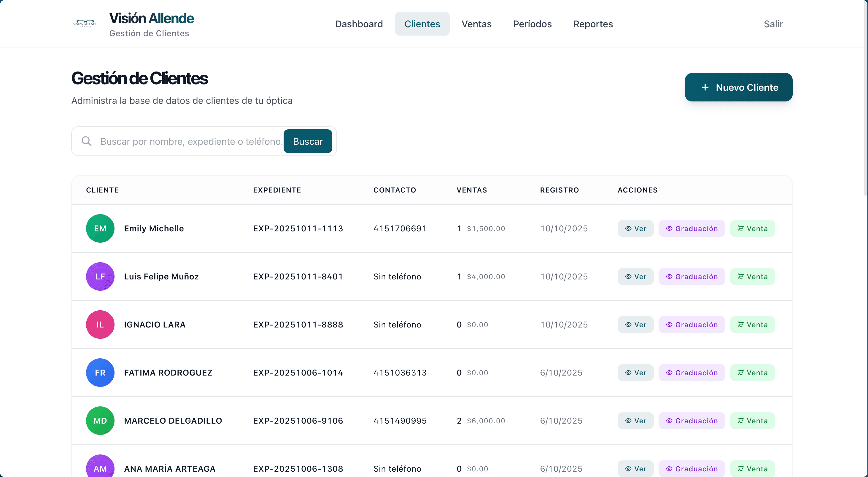Viewport: 868px width, 477px height.
Task: Click the magnifier icon in the search bar
Action: point(87,141)
